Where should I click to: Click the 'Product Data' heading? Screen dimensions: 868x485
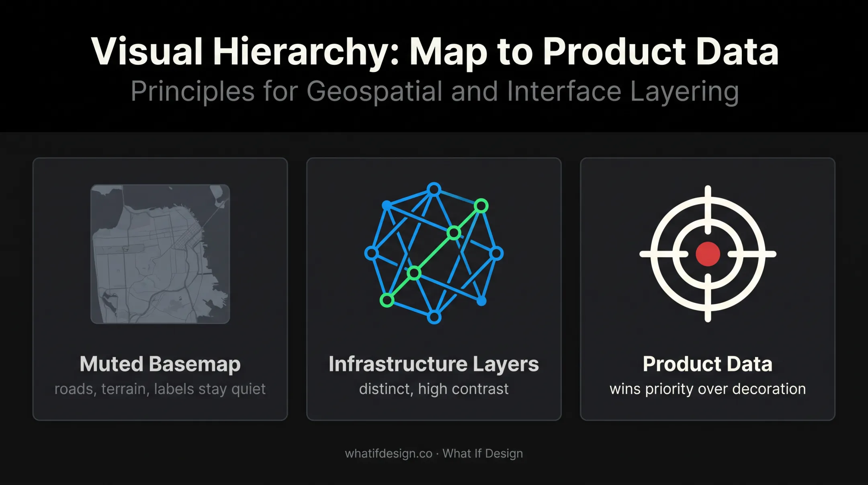tap(708, 364)
